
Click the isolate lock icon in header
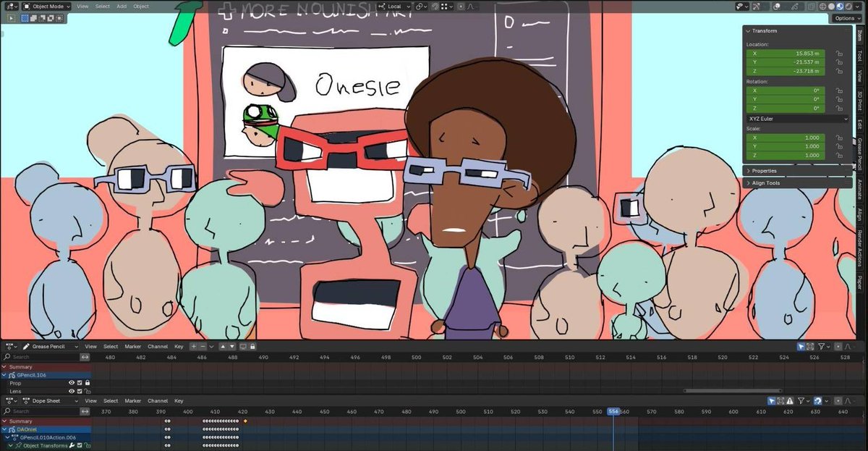point(253,347)
